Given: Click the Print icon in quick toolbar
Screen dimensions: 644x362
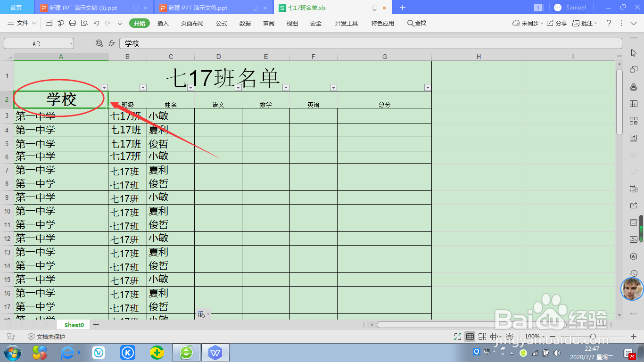Looking at the screenshot, I should coord(73,23).
